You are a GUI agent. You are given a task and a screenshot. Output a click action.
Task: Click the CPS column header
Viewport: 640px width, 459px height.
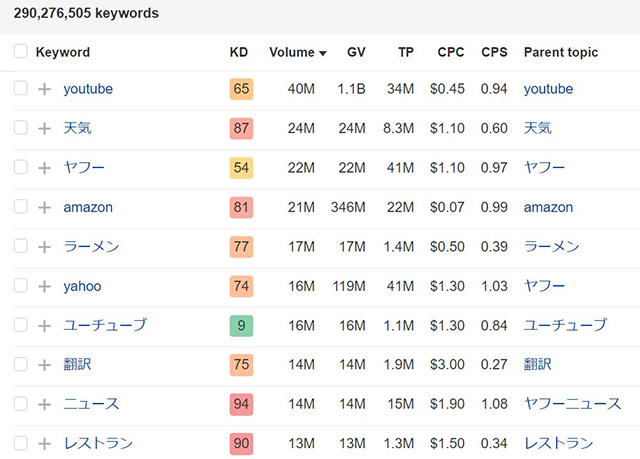[x=494, y=52]
